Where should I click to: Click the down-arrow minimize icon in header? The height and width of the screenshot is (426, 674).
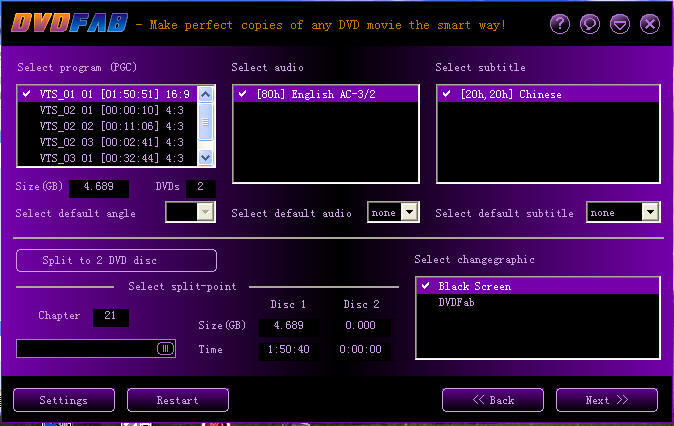620,24
